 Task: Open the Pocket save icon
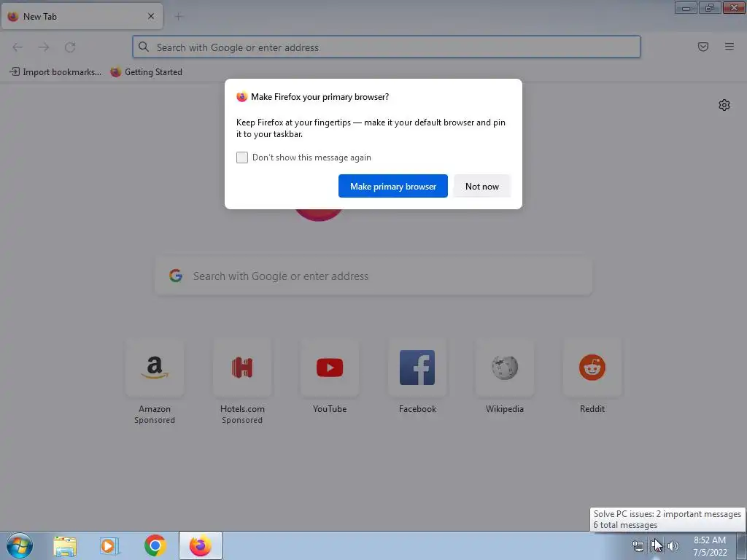703,47
